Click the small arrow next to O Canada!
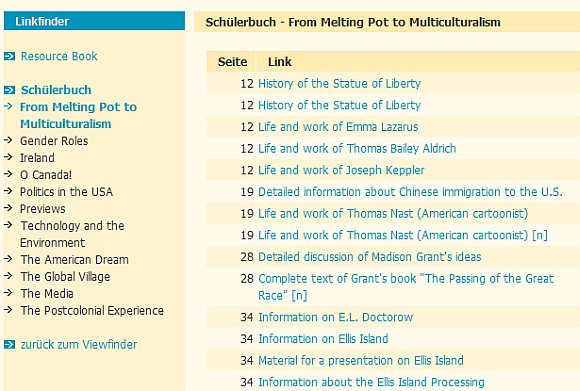This screenshot has width=580, height=391. (8, 174)
